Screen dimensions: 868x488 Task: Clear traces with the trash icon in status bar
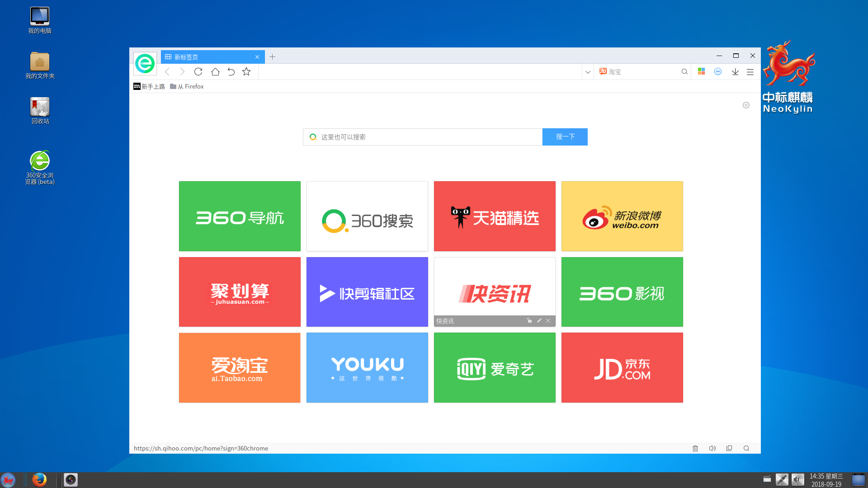(695, 448)
